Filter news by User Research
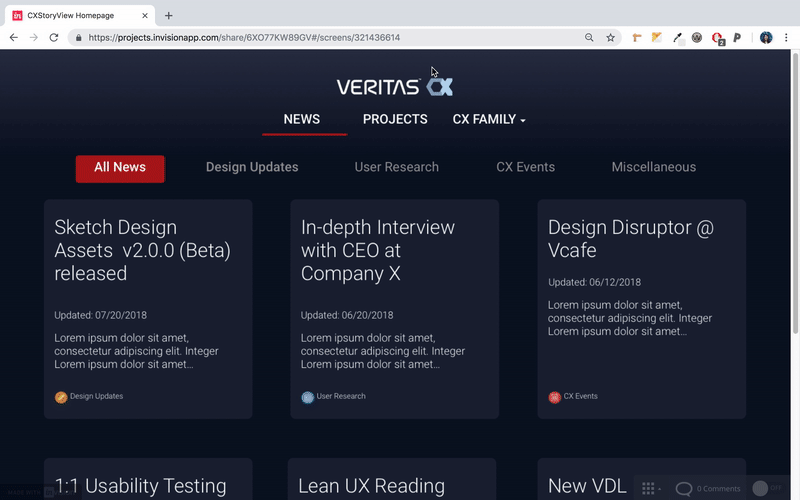 coord(396,168)
